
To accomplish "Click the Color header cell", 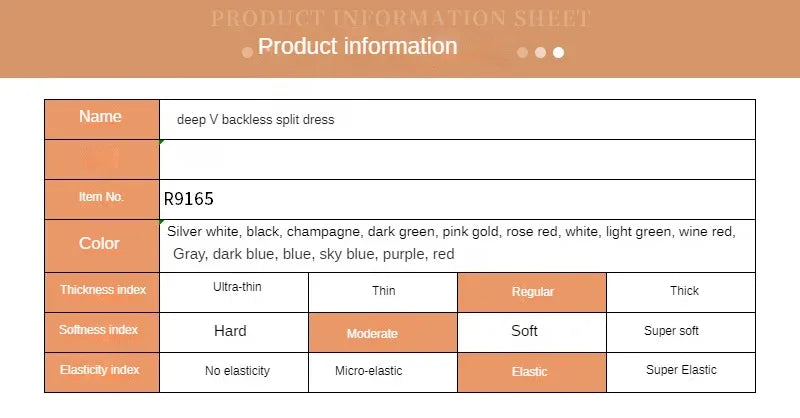I will (102, 246).
